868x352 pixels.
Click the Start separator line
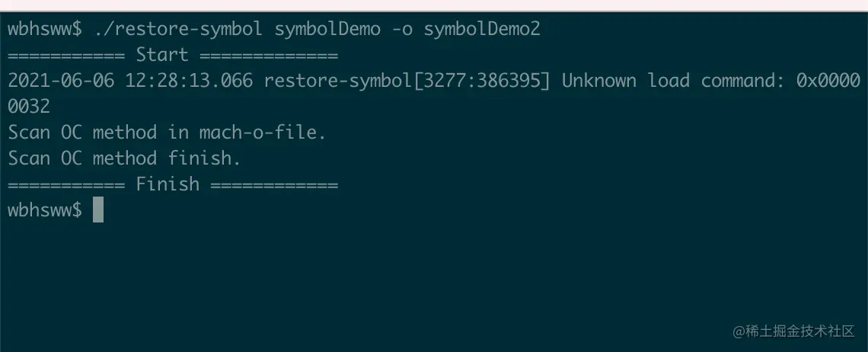coord(173,56)
